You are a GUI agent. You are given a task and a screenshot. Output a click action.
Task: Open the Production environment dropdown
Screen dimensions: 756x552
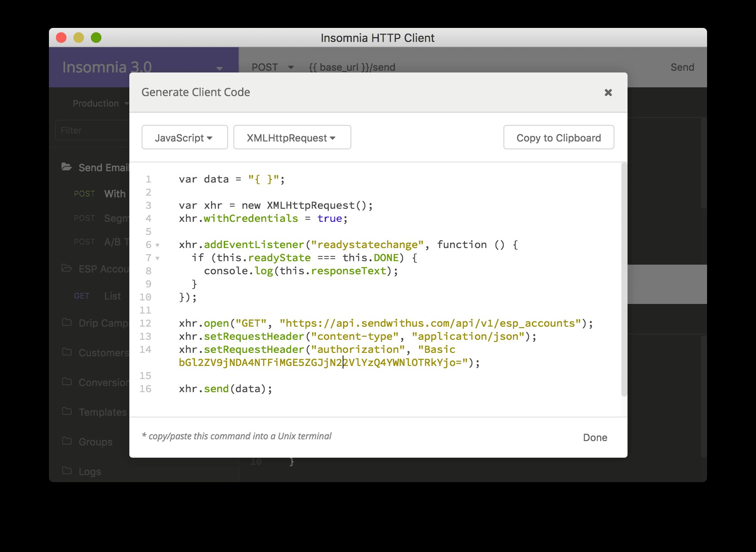(101, 103)
